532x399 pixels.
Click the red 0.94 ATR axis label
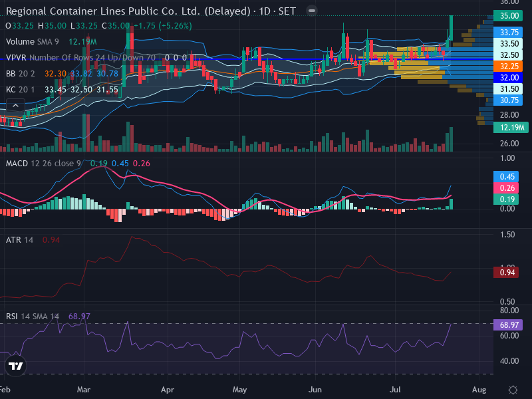506,273
